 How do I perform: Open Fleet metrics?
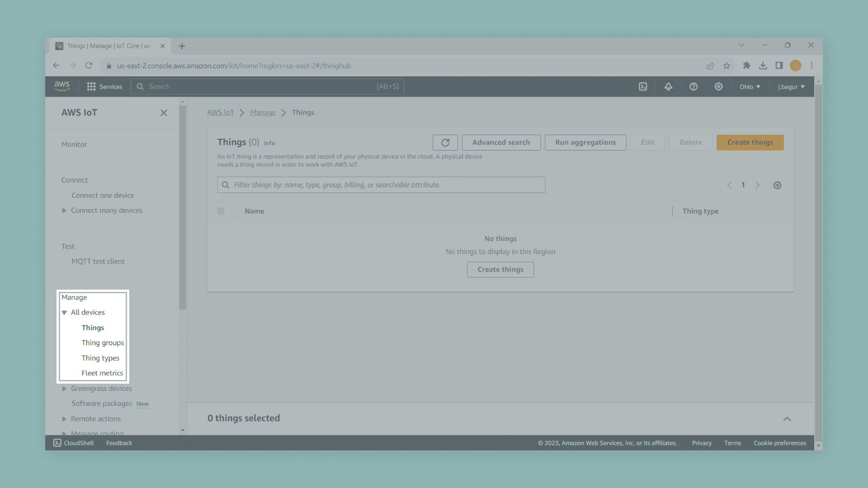102,373
